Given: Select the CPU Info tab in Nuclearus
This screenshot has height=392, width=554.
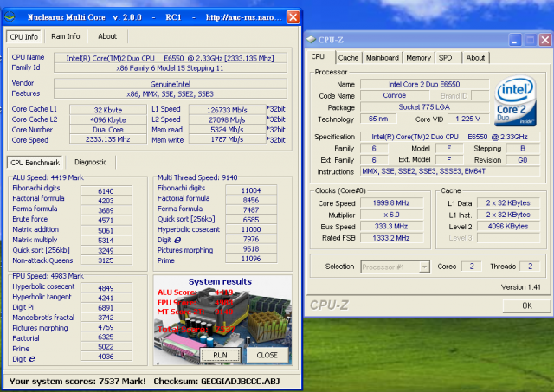Looking at the screenshot, I should (24, 36).
